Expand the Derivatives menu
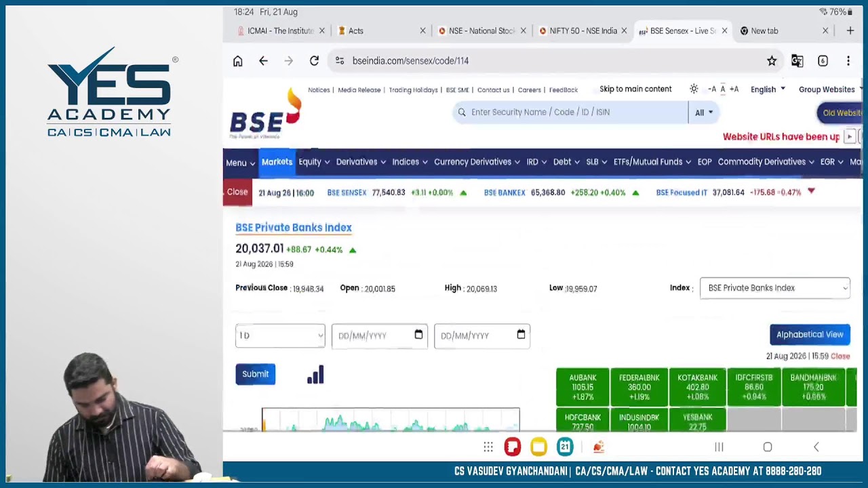 (x=361, y=162)
